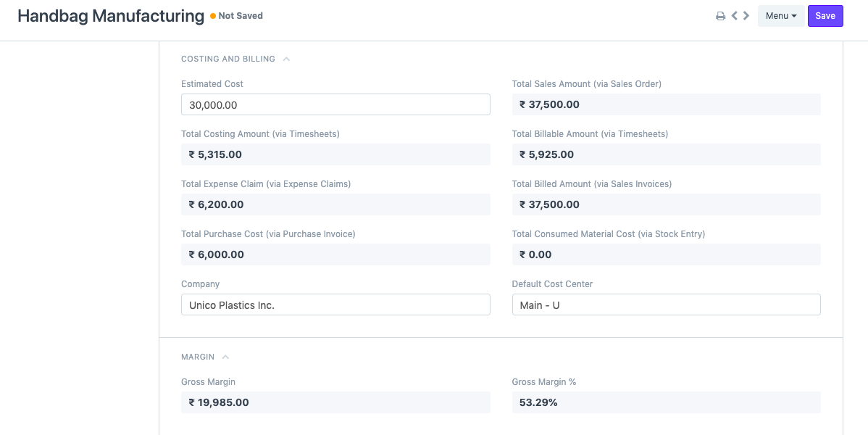Click the Total Billable Amount field
The height and width of the screenshot is (435, 868).
pos(666,154)
